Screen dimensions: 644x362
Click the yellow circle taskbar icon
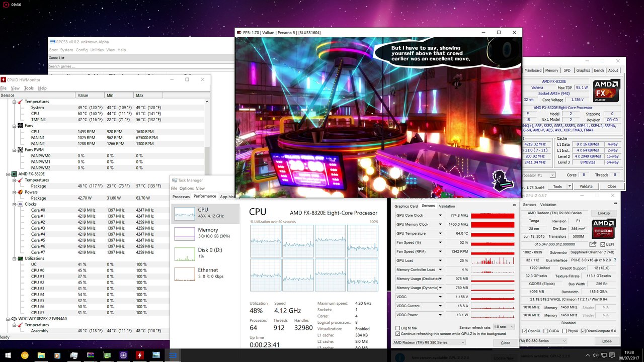25,355
